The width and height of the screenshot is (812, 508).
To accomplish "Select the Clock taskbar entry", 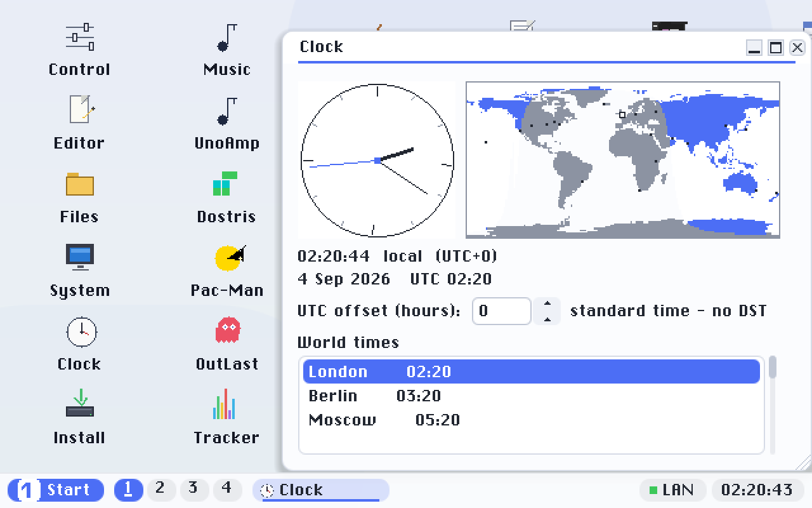I will [x=321, y=490].
